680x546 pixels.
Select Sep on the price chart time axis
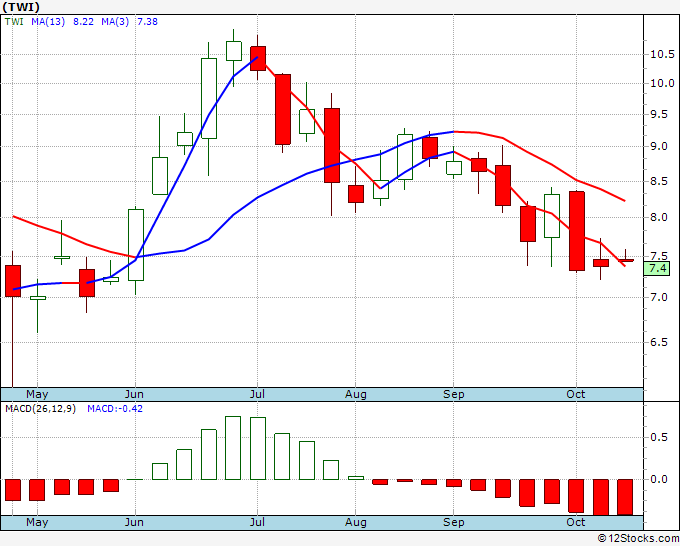click(x=454, y=395)
